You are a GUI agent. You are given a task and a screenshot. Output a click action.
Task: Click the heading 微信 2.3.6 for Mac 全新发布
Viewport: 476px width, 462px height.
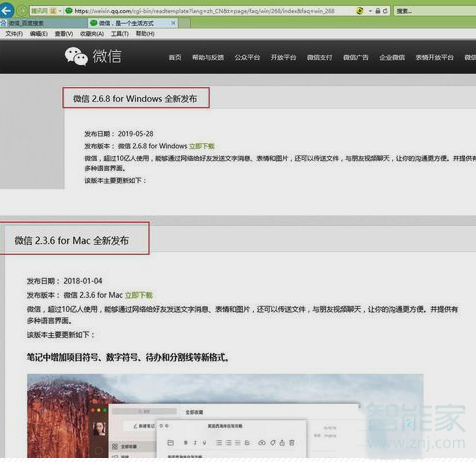[72, 240]
